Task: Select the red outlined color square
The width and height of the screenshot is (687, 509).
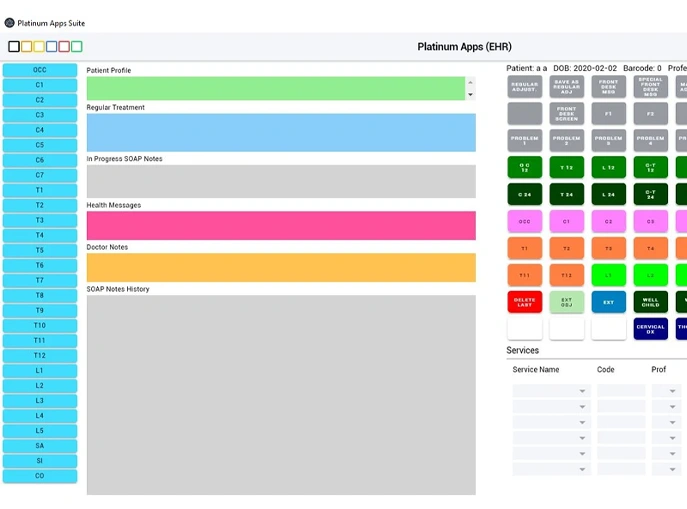Action: 64,46
